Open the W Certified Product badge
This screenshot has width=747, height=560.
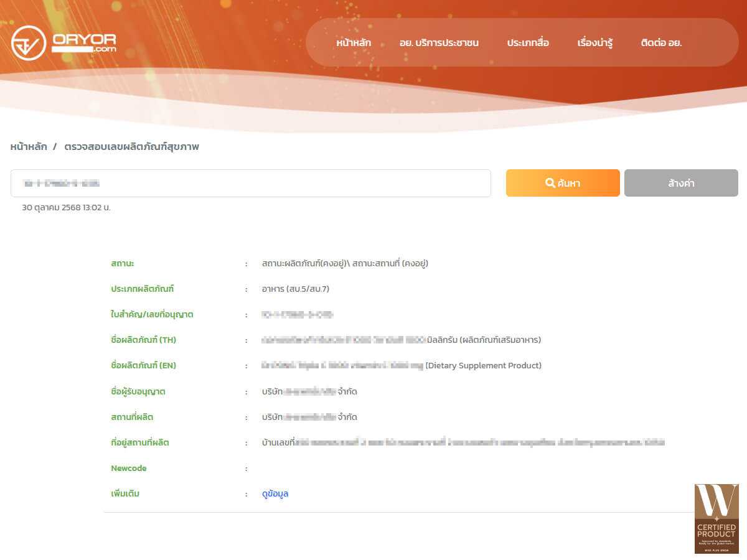[x=716, y=518]
